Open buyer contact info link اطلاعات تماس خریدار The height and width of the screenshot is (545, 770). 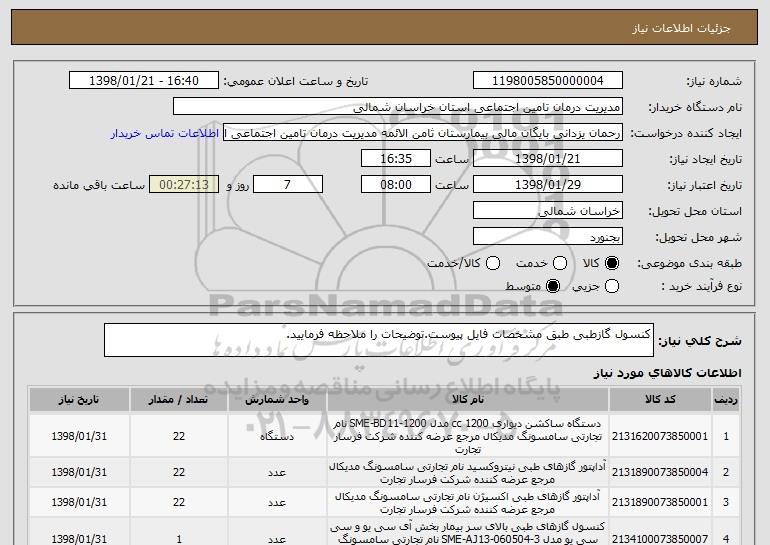pyautogui.click(x=165, y=134)
